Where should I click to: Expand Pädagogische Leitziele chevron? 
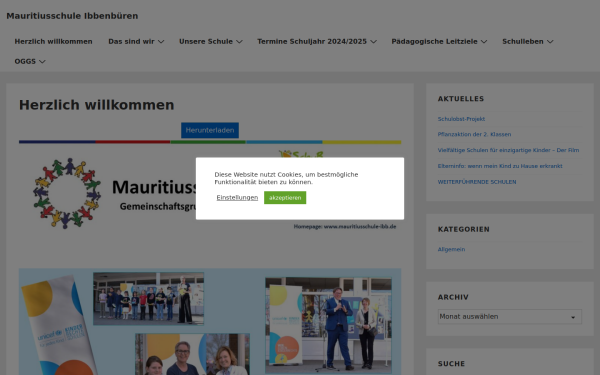point(484,41)
